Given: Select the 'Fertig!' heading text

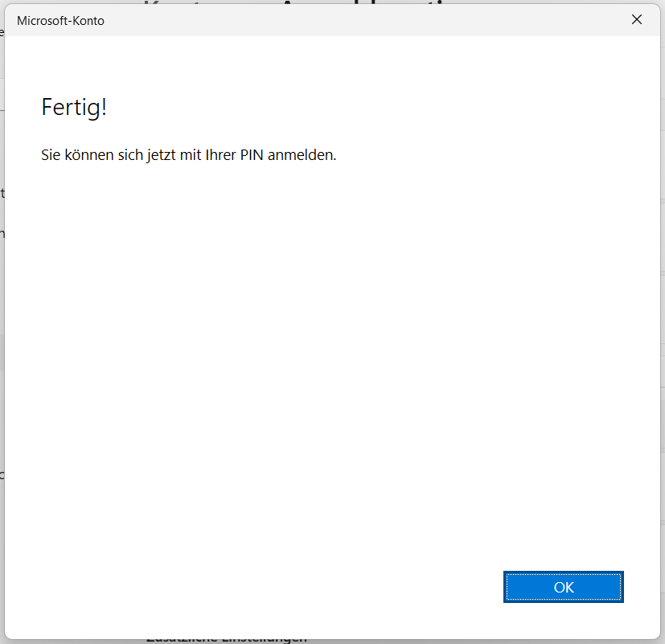Looking at the screenshot, I should coord(74,107).
